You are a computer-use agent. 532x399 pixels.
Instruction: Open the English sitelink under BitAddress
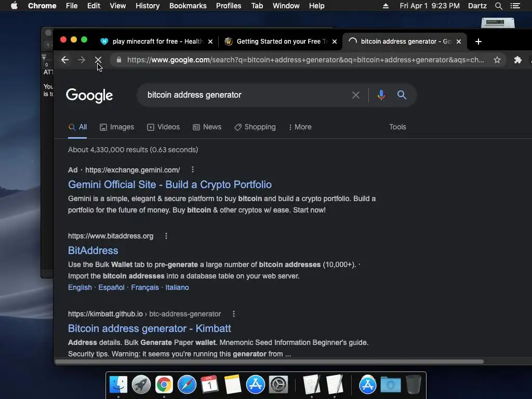pyautogui.click(x=79, y=287)
